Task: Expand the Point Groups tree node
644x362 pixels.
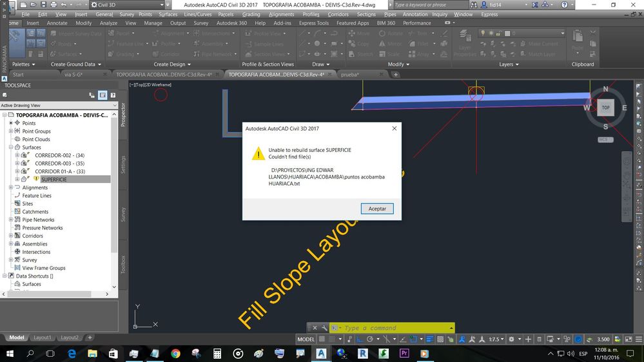Action: coord(11,131)
